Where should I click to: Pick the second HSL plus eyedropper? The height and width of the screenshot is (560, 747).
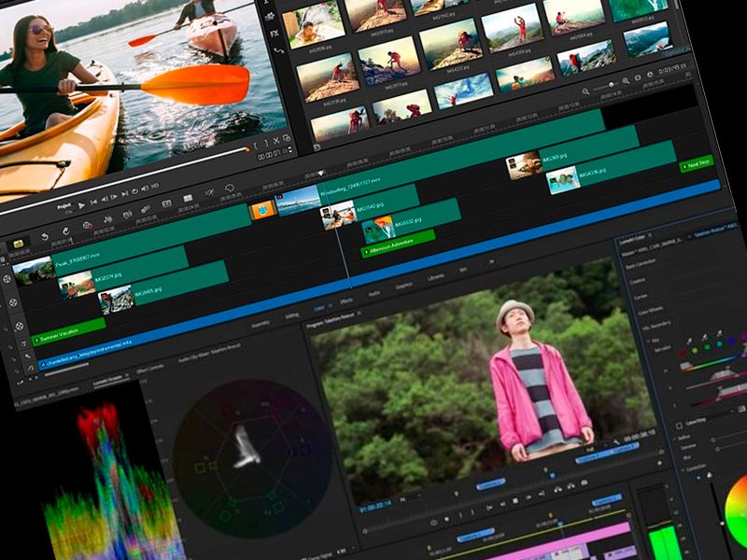704,338
